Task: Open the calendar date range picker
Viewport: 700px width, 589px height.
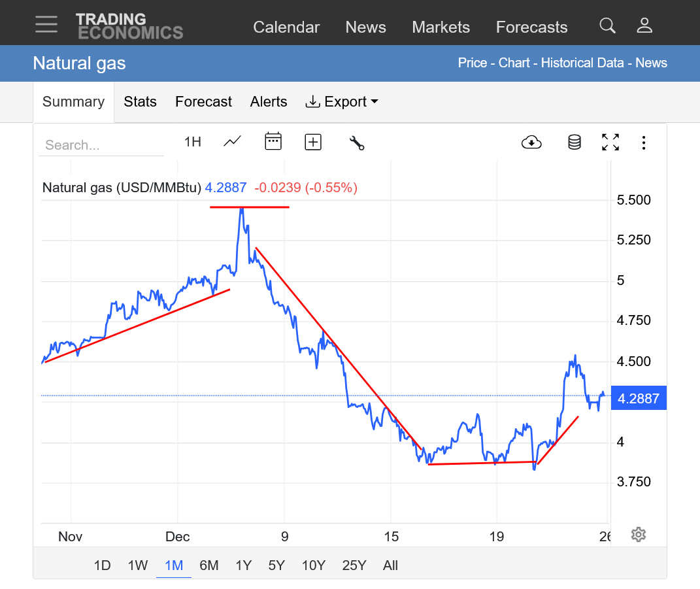Action: 273,141
